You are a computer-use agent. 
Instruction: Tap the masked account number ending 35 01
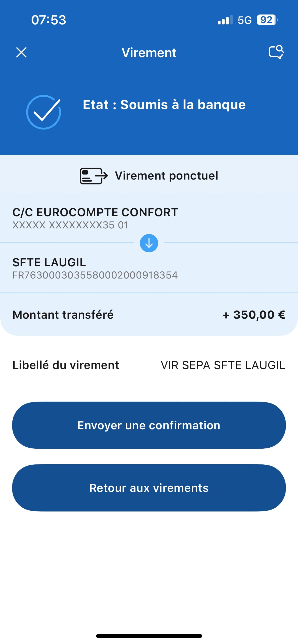click(x=70, y=225)
